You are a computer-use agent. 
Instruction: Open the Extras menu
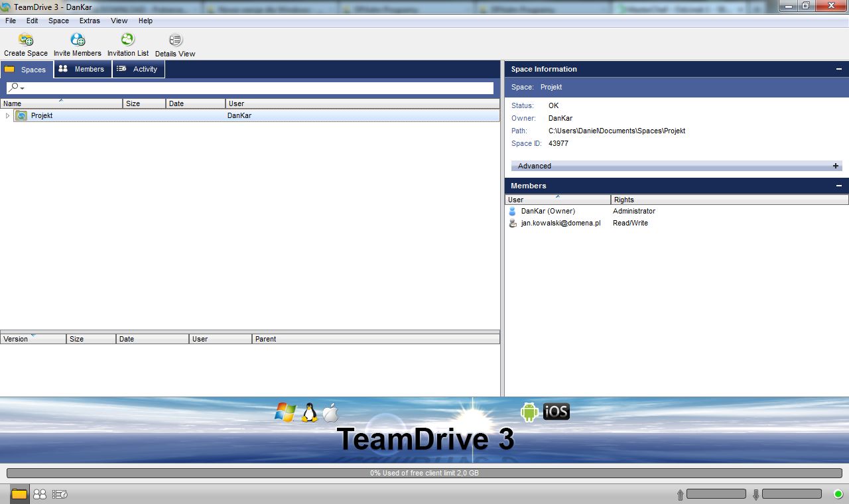89,21
